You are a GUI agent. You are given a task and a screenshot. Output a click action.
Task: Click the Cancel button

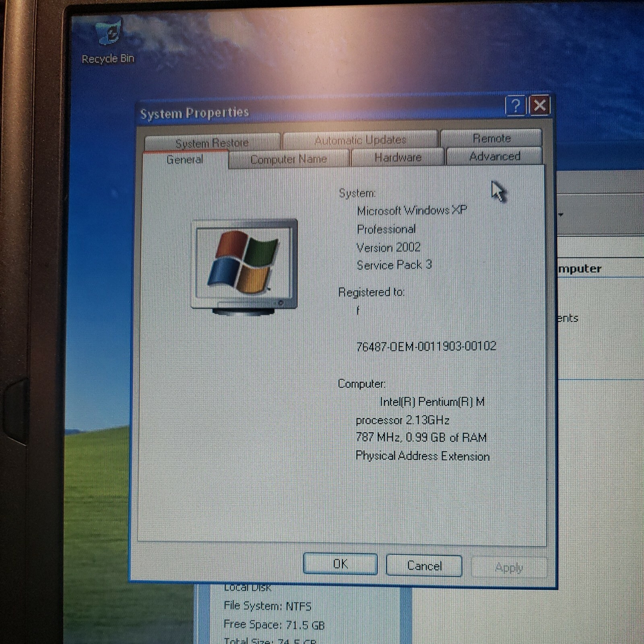coord(424,566)
